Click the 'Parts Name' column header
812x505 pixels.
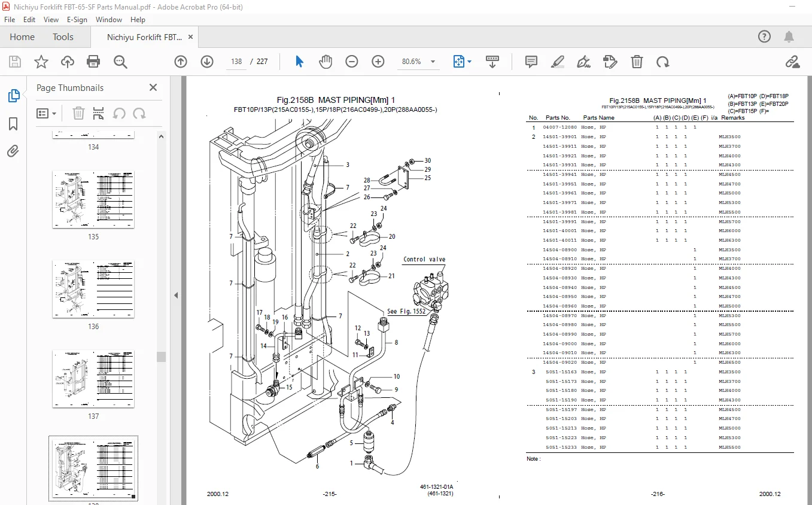(599, 118)
